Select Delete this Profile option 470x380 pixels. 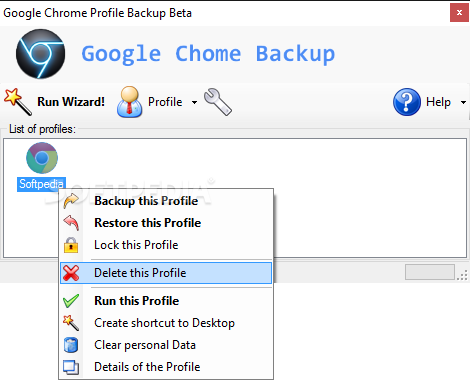coord(166,273)
